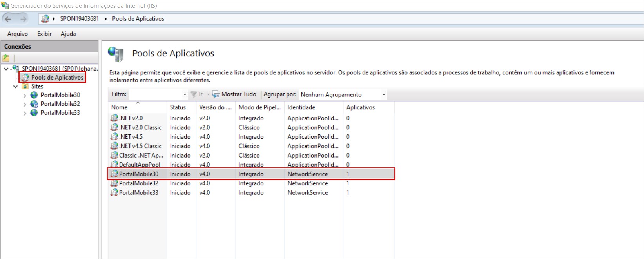Click ApplicationPoolId identity of Classic .NET App
Screen dimensions: 644x259
[x=313, y=155]
